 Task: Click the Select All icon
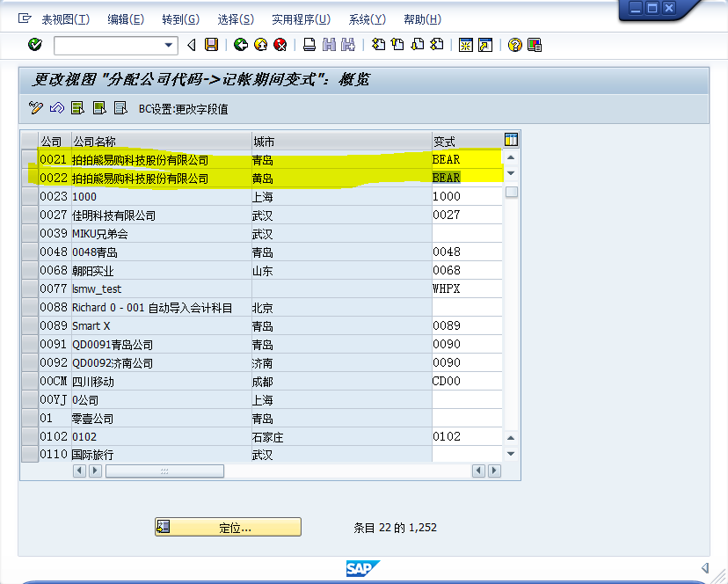click(x=77, y=108)
